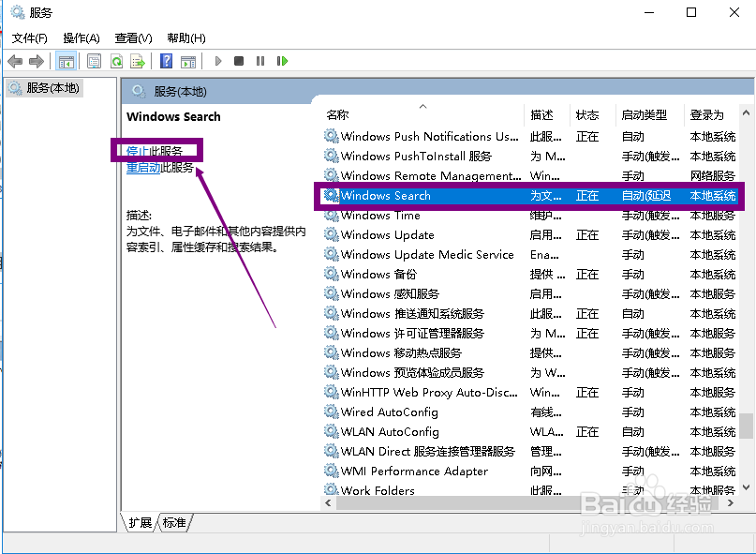Open the 操作(A) menu
The height and width of the screenshot is (554, 756).
point(82,38)
